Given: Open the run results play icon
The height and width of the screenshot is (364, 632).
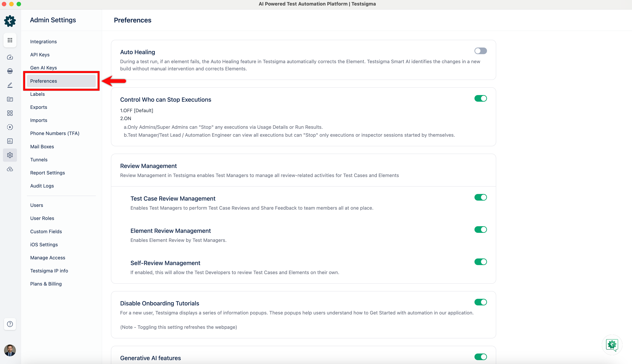Looking at the screenshot, I should click(x=10, y=127).
